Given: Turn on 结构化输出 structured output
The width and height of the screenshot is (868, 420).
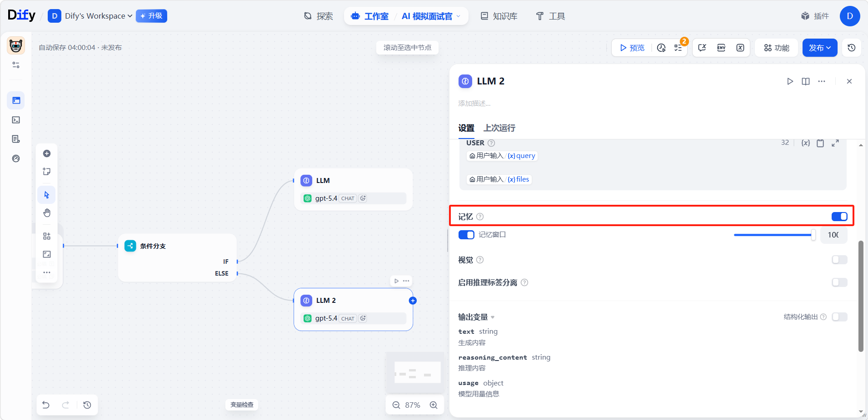Looking at the screenshot, I should (x=839, y=317).
